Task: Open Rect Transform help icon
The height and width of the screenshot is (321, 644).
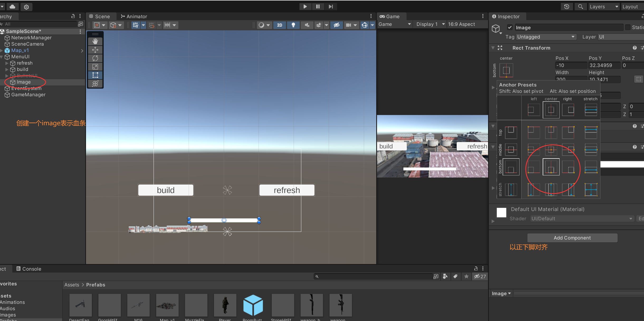Action: coord(635,48)
